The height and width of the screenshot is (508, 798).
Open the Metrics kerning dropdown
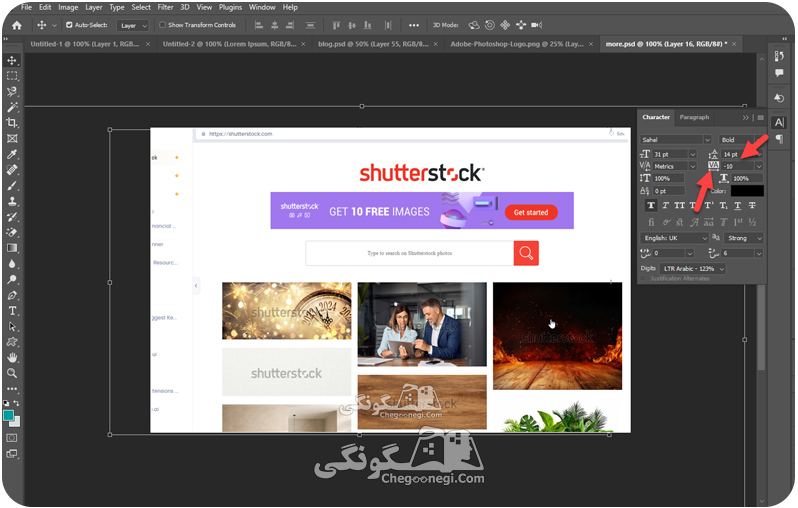(x=693, y=166)
